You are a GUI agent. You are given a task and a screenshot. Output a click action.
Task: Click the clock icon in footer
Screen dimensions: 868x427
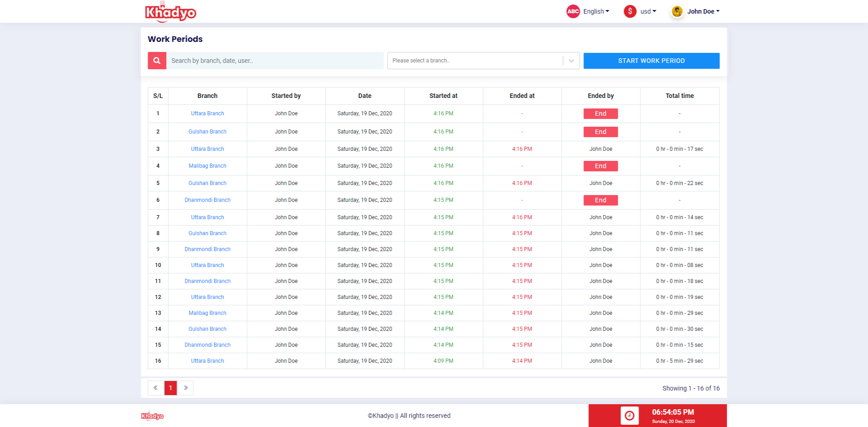629,416
